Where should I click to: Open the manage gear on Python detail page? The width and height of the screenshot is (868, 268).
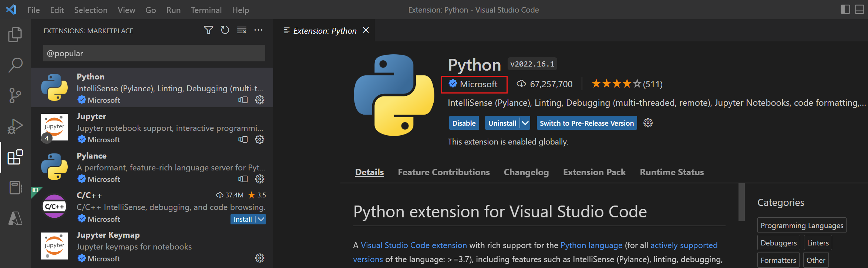(x=648, y=123)
